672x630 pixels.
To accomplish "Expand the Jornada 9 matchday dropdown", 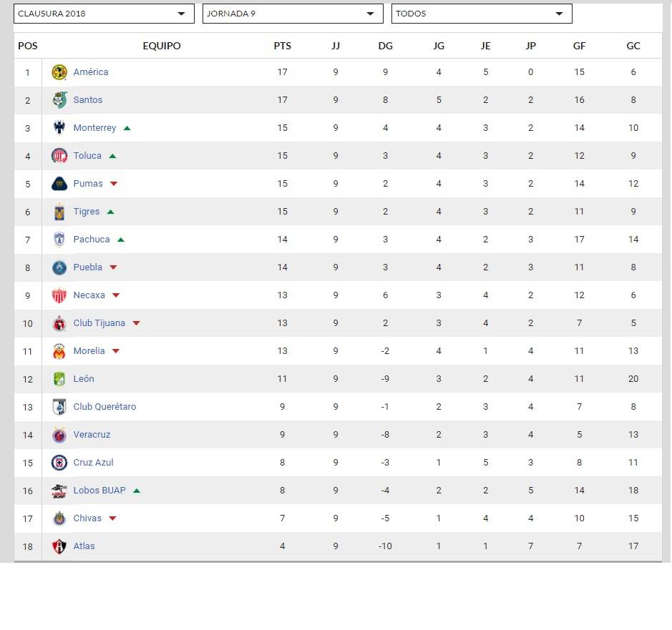I will click(293, 14).
